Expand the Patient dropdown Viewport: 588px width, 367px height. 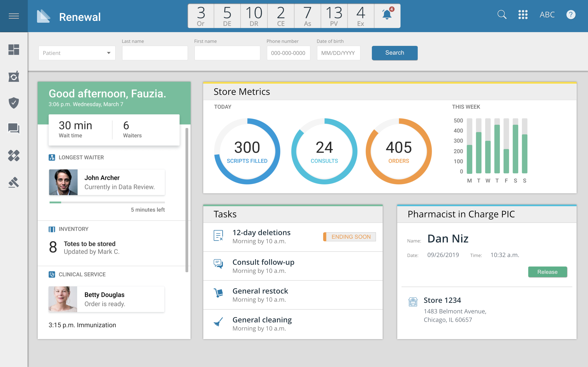point(77,53)
